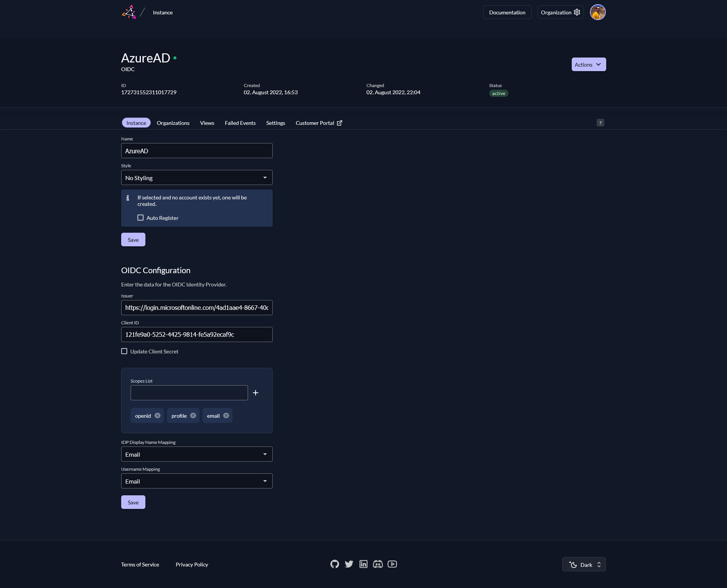
Task: Click the LinkedIn icon in footer
Action: click(363, 564)
